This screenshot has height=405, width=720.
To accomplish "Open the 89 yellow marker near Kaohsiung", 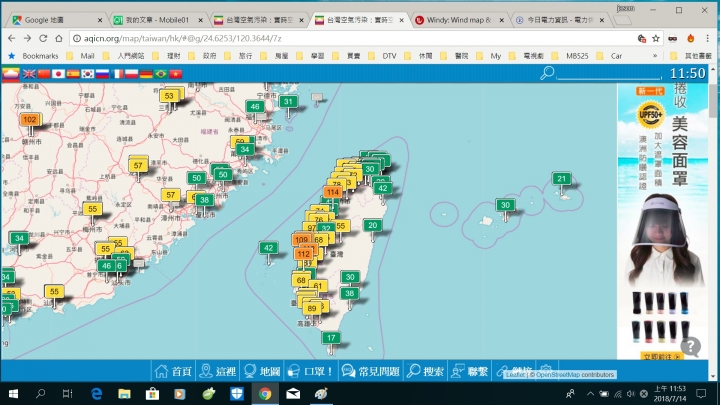I will [312, 308].
